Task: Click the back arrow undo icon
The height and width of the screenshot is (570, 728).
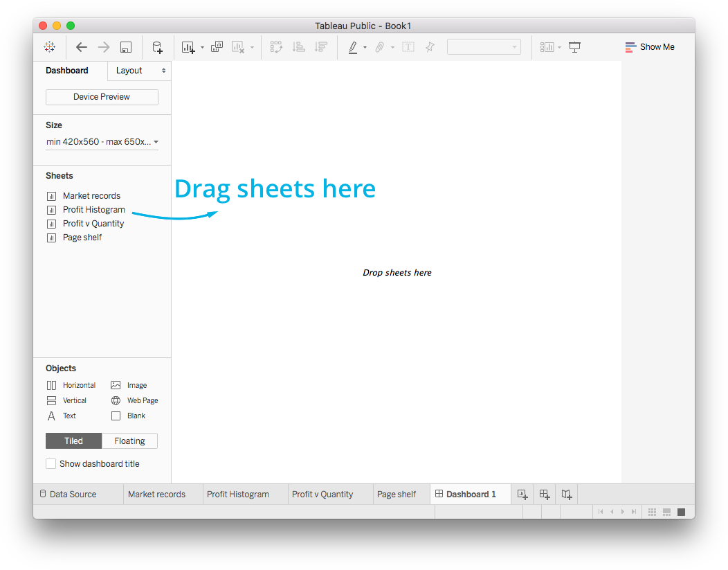Action: 82,47
